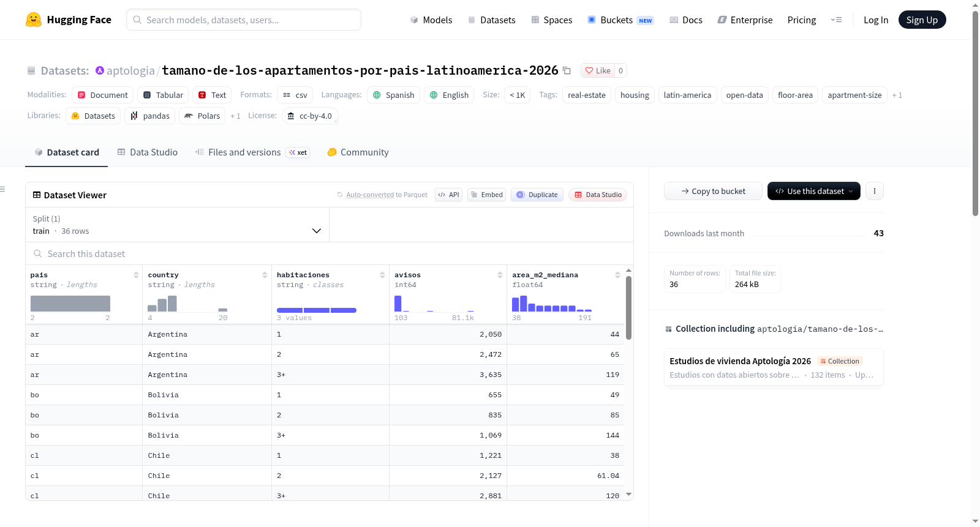This screenshot has width=980, height=527.
Task: Go to the Community tab
Action: pos(358,152)
